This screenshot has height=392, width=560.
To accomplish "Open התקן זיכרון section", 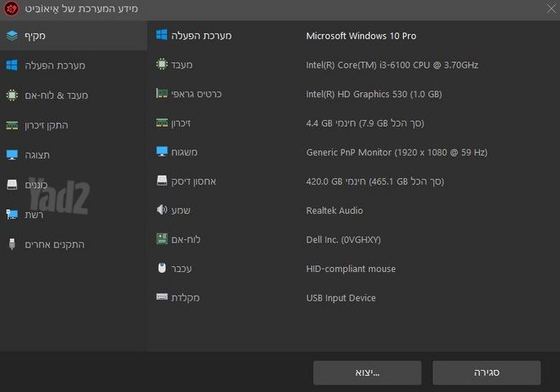I will pos(74,125).
